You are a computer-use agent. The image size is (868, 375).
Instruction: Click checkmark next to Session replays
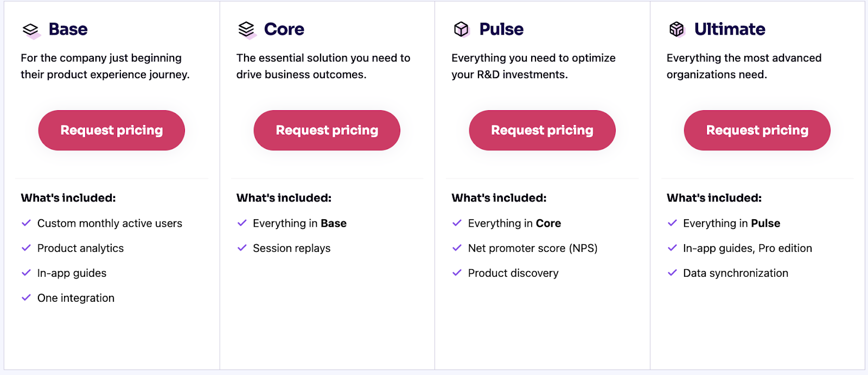[x=242, y=248]
